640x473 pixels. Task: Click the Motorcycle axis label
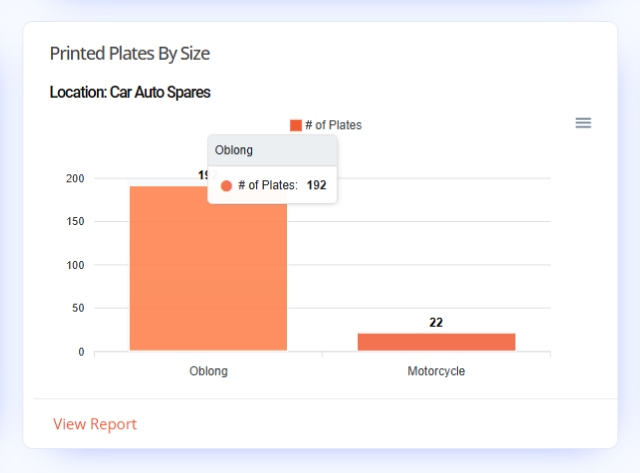436,371
